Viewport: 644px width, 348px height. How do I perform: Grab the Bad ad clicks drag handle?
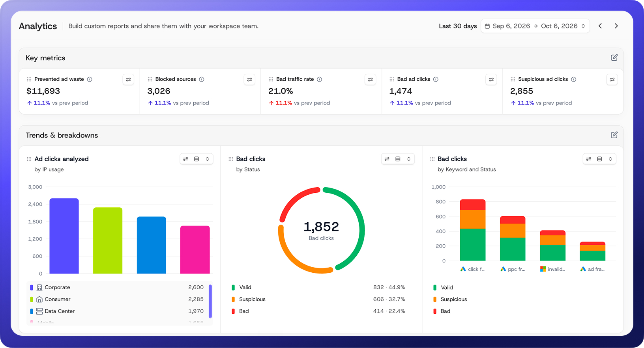(x=392, y=79)
